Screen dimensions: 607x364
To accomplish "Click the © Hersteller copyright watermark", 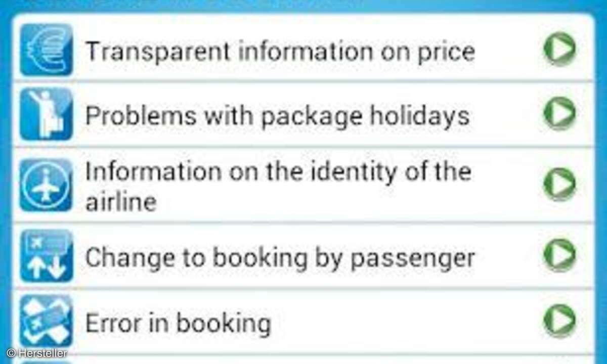I will point(36,353).
